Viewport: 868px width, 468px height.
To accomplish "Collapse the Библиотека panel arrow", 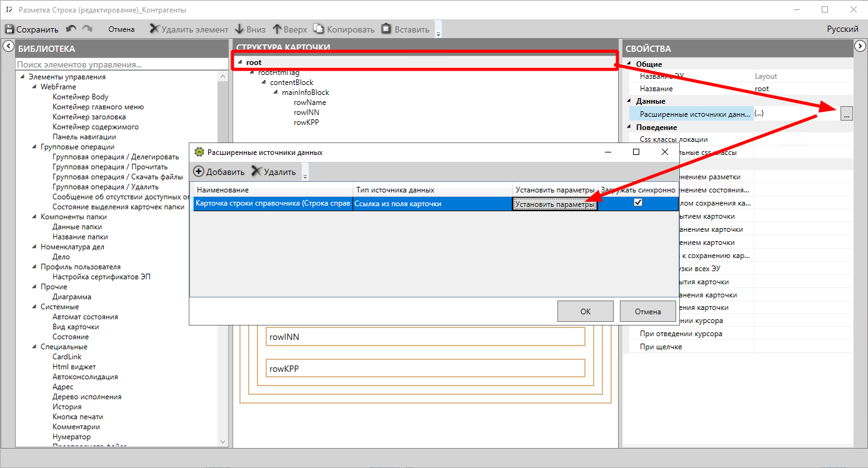I will (8, 46).
